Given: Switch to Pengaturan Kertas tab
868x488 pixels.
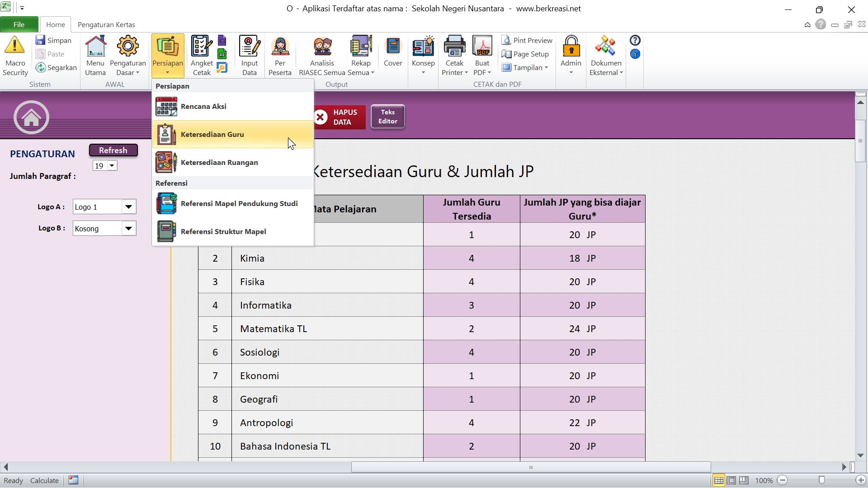Looking at the screenshot, I should click(x=106, y=24).
